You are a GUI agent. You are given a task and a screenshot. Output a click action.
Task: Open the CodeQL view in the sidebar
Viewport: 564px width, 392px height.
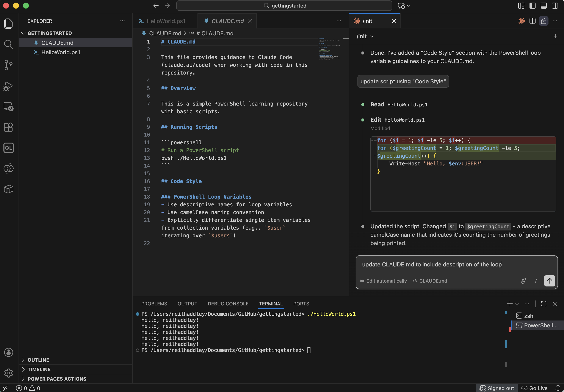pyautogui.click(x=8, y=148)
